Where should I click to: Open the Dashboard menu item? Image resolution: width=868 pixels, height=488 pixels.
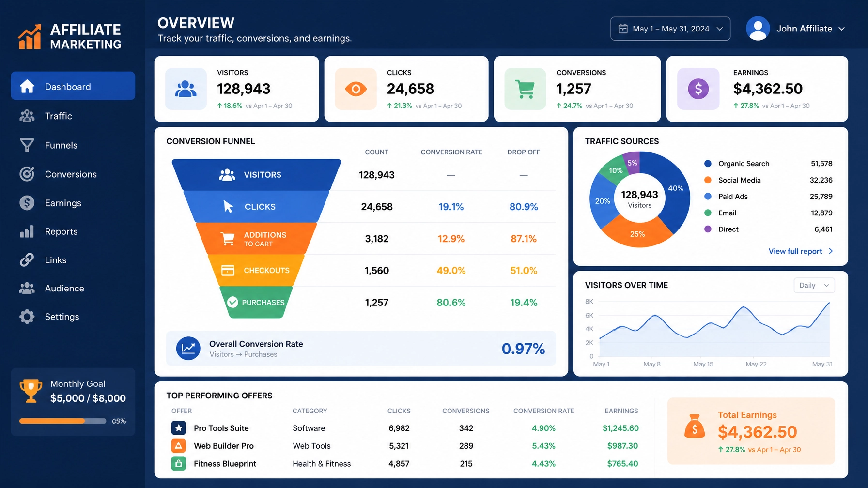pyautogui.click(x=73, y=86)
